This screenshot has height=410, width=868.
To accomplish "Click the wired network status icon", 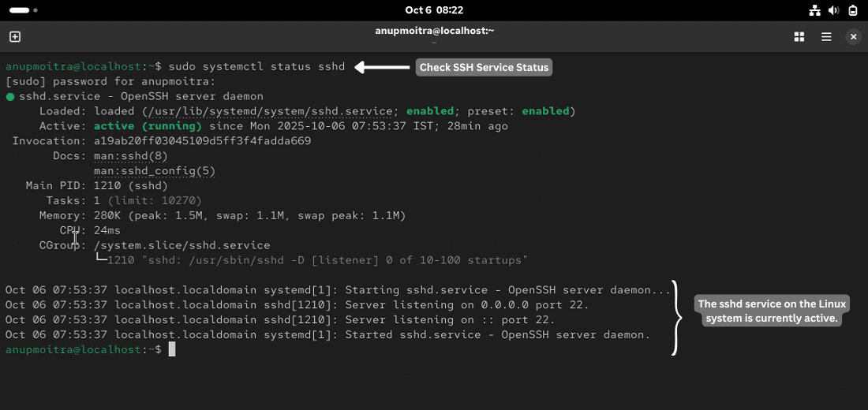I will [815, 10].
